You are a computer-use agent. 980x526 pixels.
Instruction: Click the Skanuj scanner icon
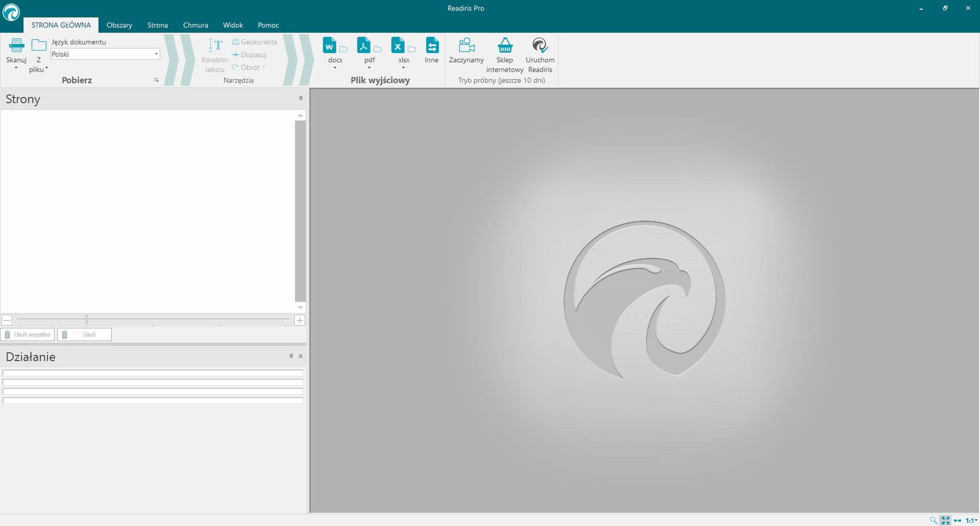17,45
